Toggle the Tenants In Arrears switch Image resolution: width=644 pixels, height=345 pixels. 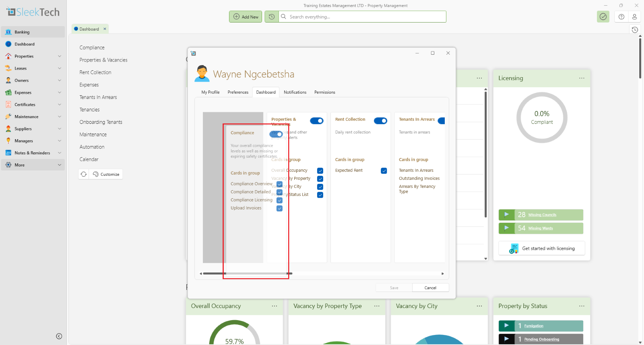pos(442,121)
